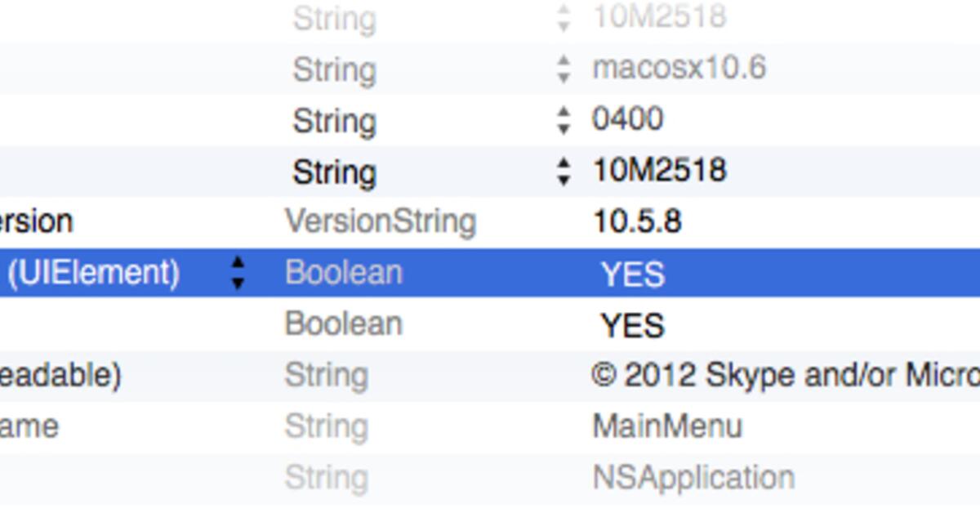Select the 10.5.8 version value
Image resolution: width=980 pixels, height=513 pixels.
pos(637,221)
